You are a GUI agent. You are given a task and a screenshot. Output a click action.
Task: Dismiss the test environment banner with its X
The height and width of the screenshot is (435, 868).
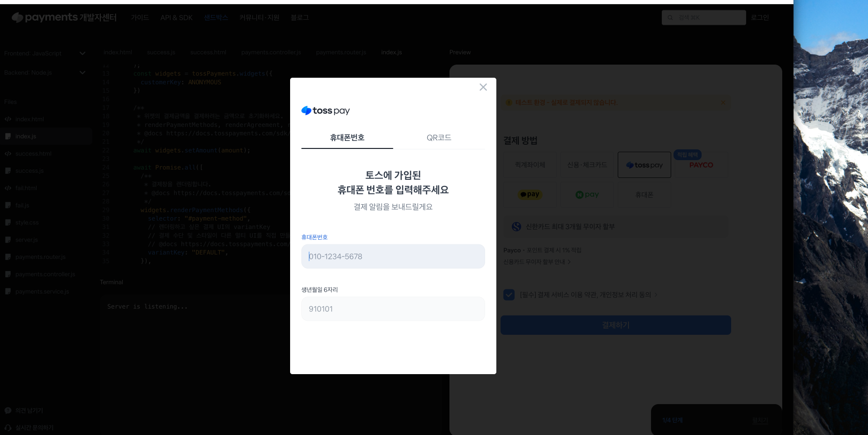coord(723,103)
